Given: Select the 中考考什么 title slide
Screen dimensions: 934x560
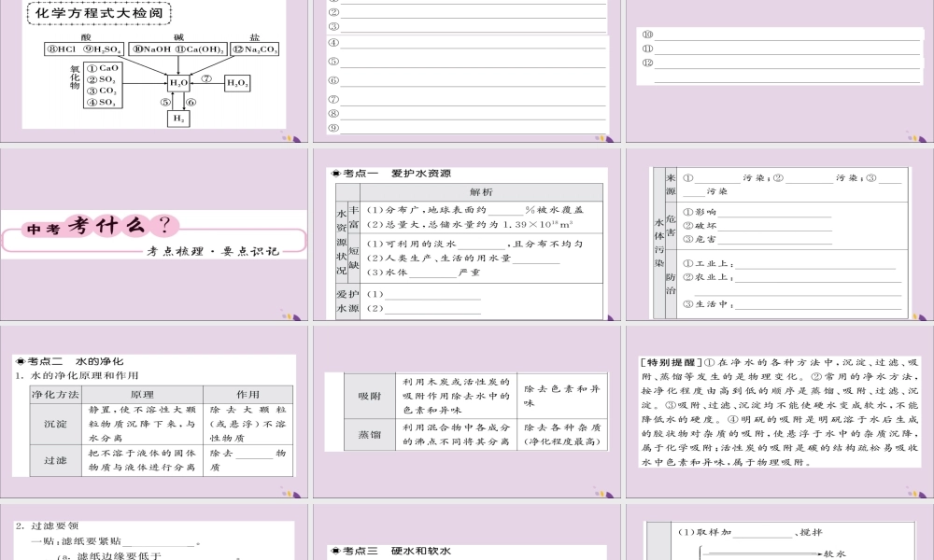Looking at the screenshot, I should click(x=154, y=234).
